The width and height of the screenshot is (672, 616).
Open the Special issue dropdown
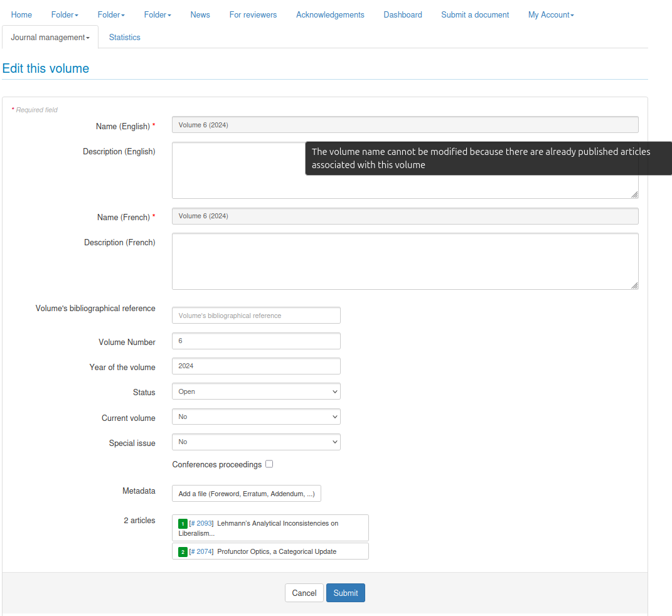coord(256,442)
